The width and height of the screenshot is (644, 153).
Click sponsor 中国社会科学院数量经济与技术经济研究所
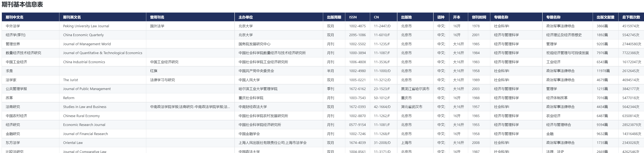pyautogui.click(x=272, y=53)
